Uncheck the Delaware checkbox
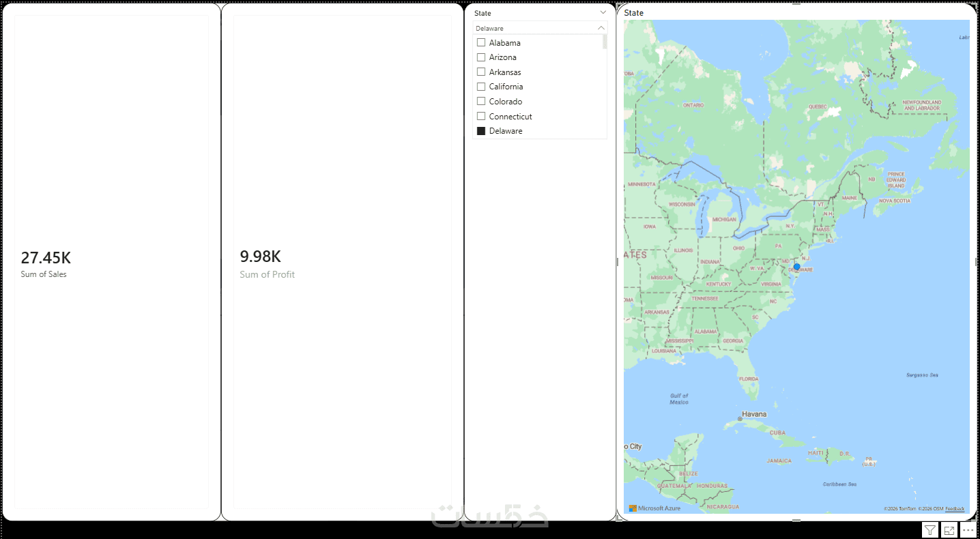This screenshot has height=539, width=980. pos(481,130)
